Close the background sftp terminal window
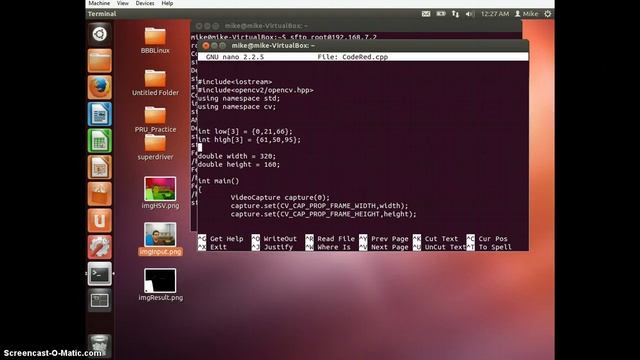The height and width of the screenshot is (360, 640). click(199, 26)
